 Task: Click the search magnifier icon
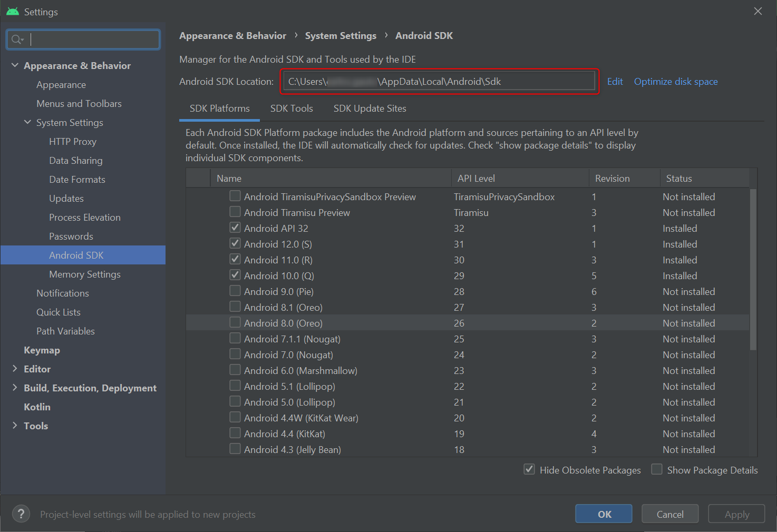(17, 40)
